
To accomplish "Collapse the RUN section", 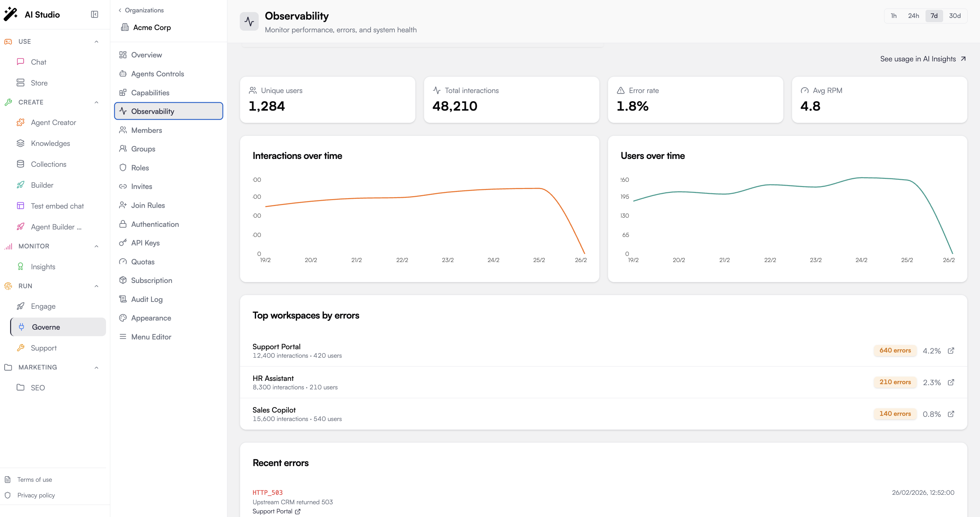I will coord(96,286).
